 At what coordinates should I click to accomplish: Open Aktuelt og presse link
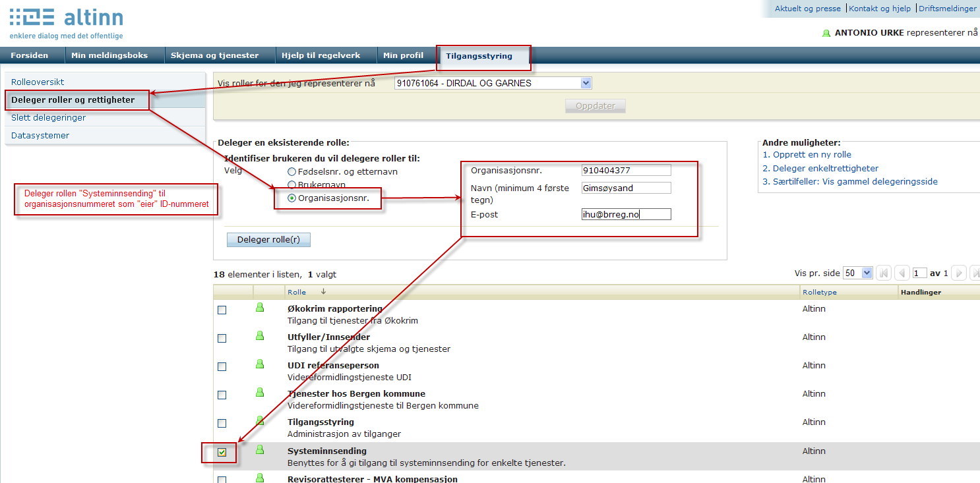tap(808, 9)
